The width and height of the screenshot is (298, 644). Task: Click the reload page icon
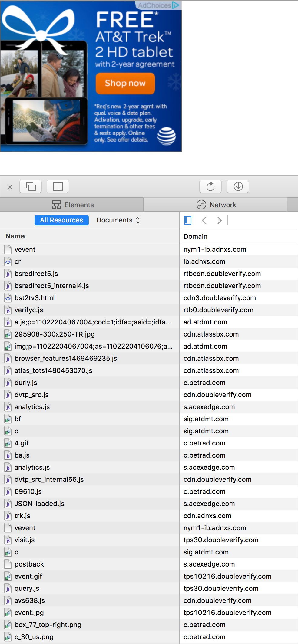tap(210, 186)
